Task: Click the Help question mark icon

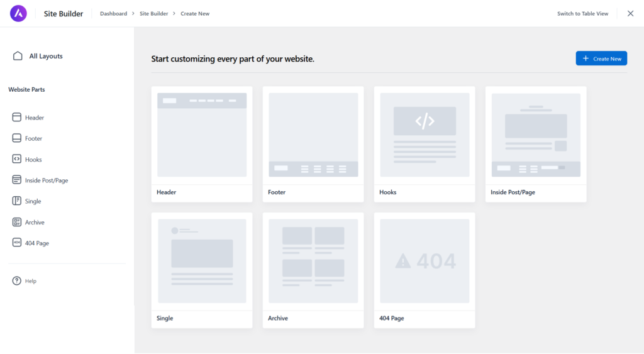Action: 16,281
